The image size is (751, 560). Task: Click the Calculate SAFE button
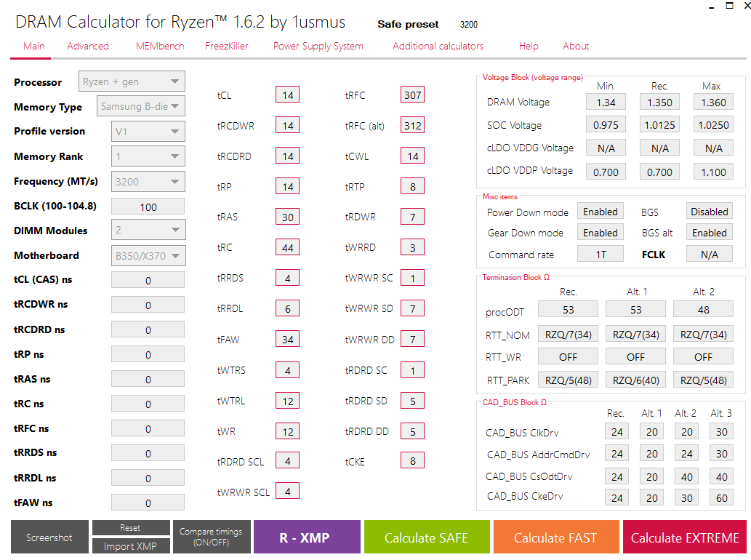426,537
